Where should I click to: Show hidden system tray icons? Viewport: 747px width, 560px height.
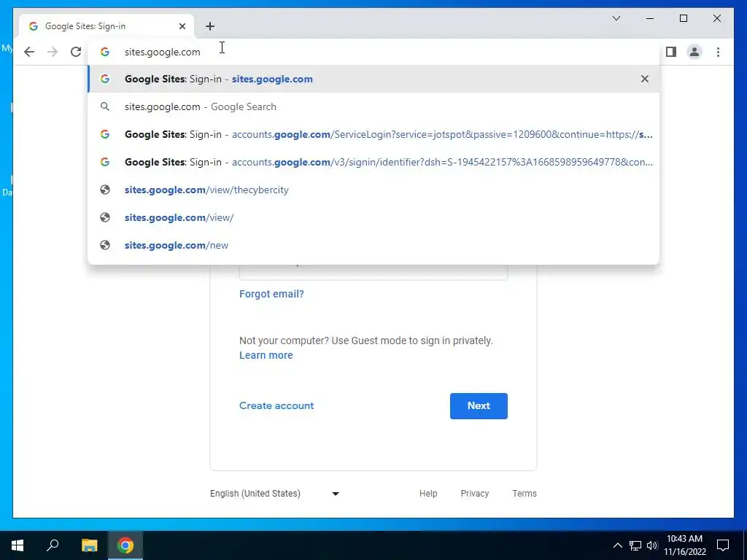coord(617,545)
